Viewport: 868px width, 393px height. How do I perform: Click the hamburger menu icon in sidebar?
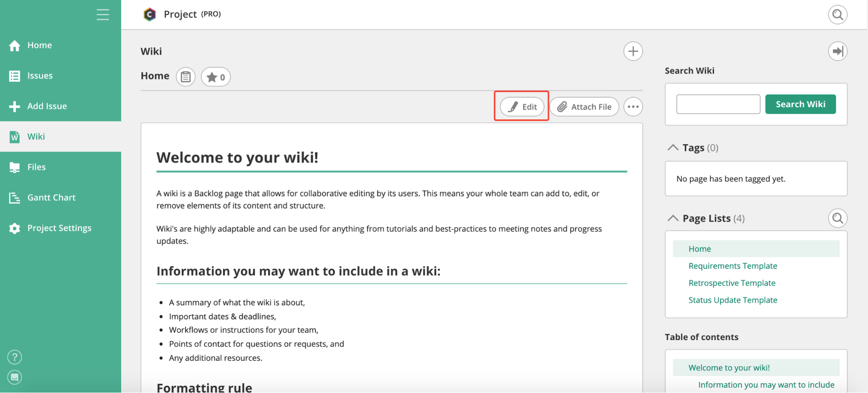coord(102,15)
